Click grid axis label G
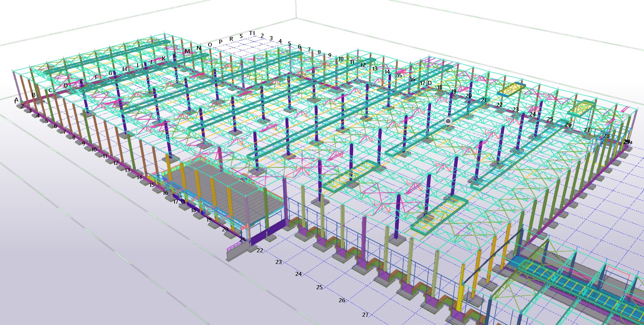The width and height of the screenshot is (644, 325). [x=111, y=73]
